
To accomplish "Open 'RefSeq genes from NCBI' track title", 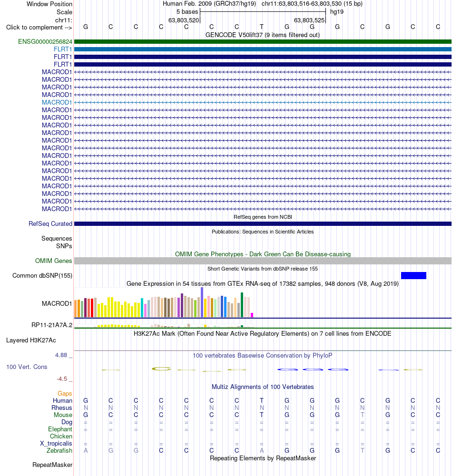I will [263, 217].
